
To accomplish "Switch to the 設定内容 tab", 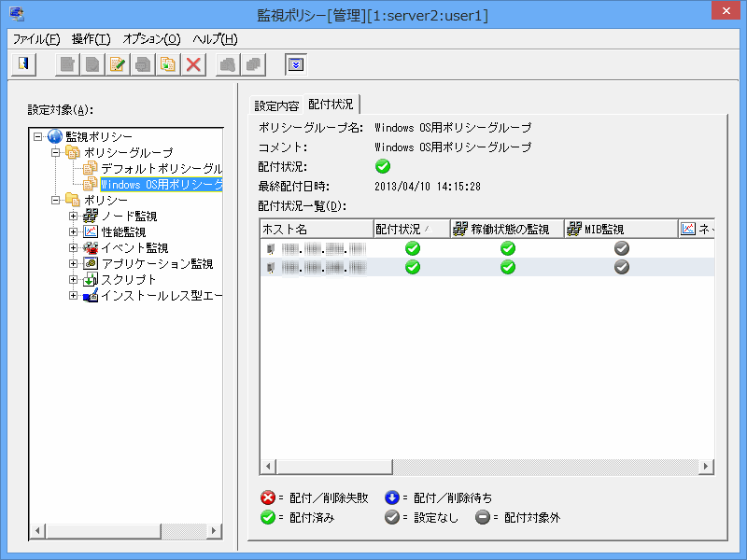I will [x=276, y=105].
